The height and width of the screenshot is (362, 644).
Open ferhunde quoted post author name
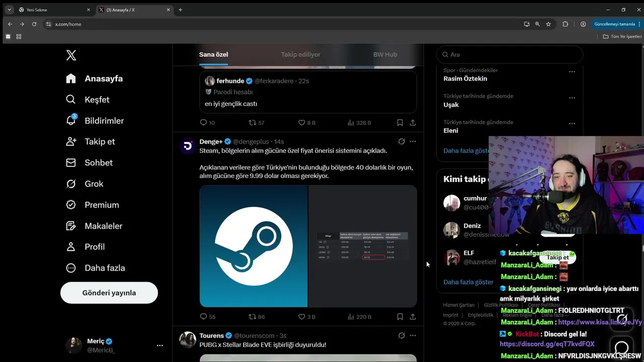coord(230,81)
